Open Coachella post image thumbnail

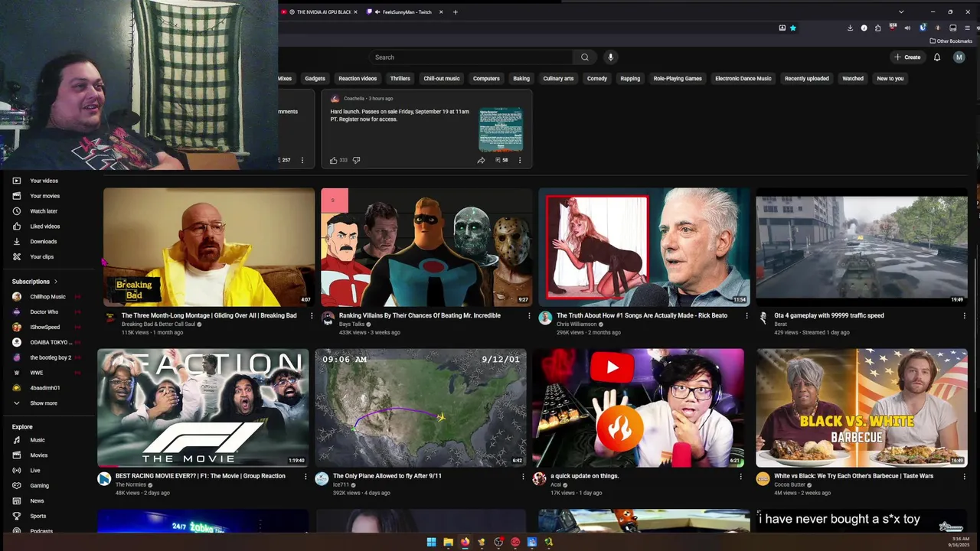tap(501, 129)
